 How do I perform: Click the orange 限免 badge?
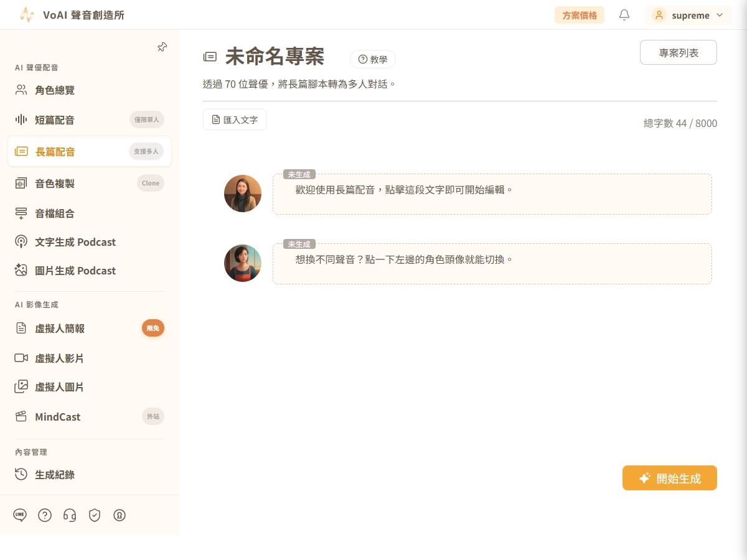pos(153,328)
